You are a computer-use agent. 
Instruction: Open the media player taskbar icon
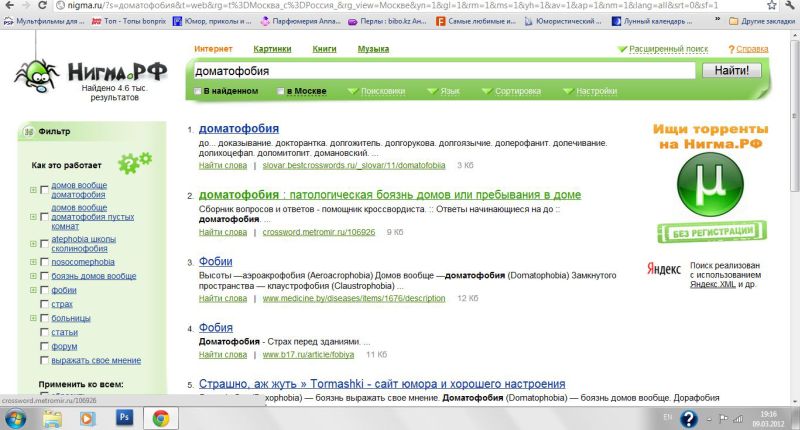click(87, 419)
